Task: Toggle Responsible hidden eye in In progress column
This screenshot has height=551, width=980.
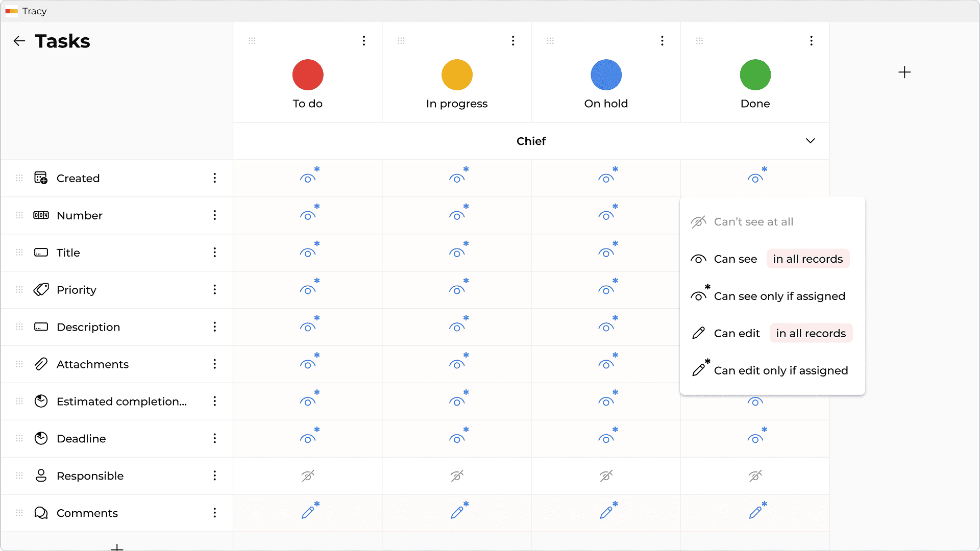Action: coord(457,475)
